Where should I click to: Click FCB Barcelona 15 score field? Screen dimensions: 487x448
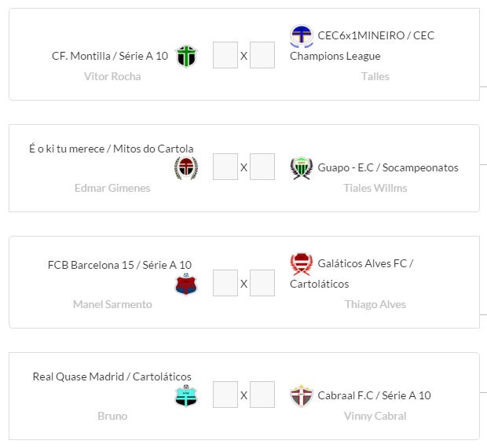click(x=225, y=283)
